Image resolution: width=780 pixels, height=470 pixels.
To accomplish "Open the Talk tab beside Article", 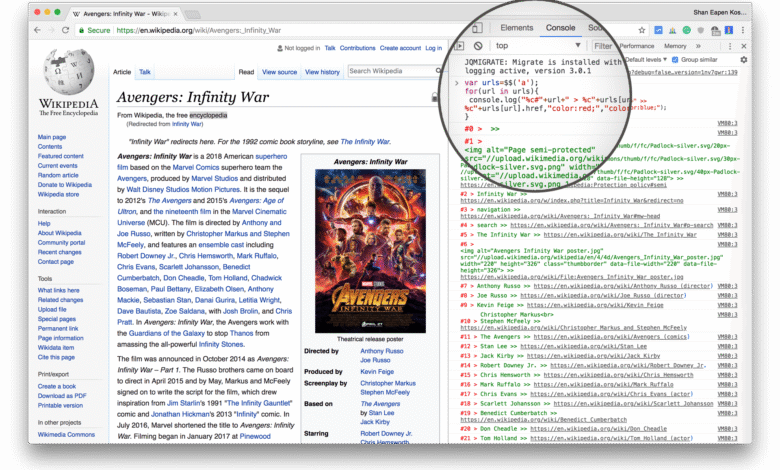I will point(145,72).
